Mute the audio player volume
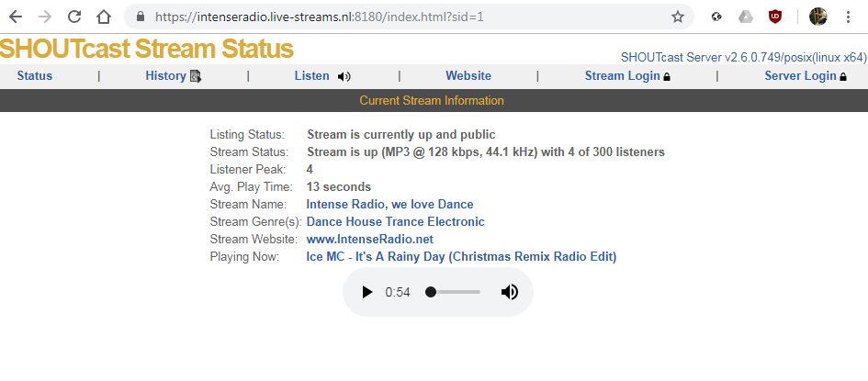The height and width of the screenshot is (381, 868). pyautogui.click(x=509, y=292)
